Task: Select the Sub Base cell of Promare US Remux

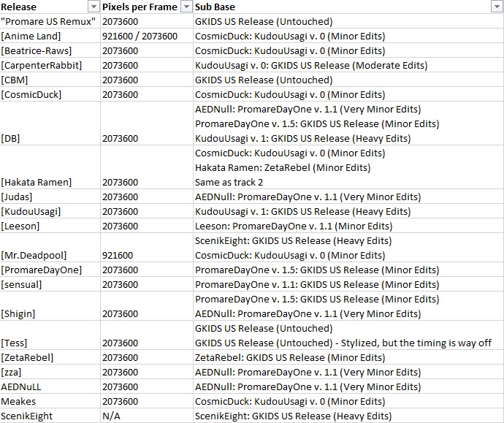Action: tap(348, 21)
